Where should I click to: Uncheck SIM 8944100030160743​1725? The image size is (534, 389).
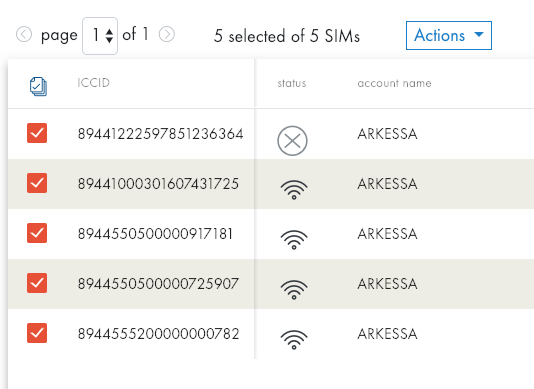click(x=37, y=183)
